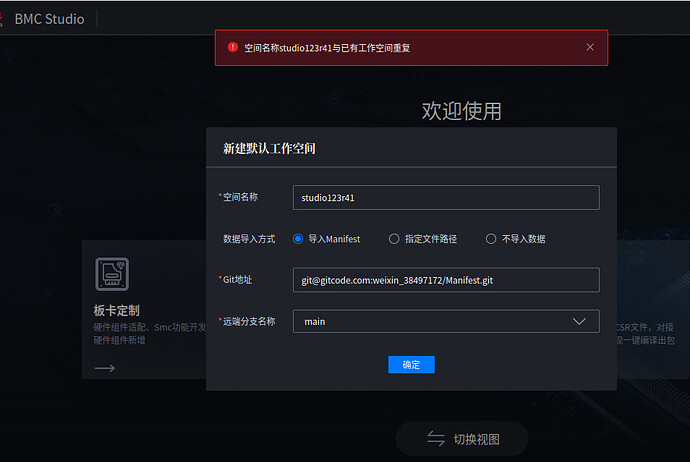The image size is (690, 462).
Task: Click the error message text in the toast
Action: tap(327, 47)
